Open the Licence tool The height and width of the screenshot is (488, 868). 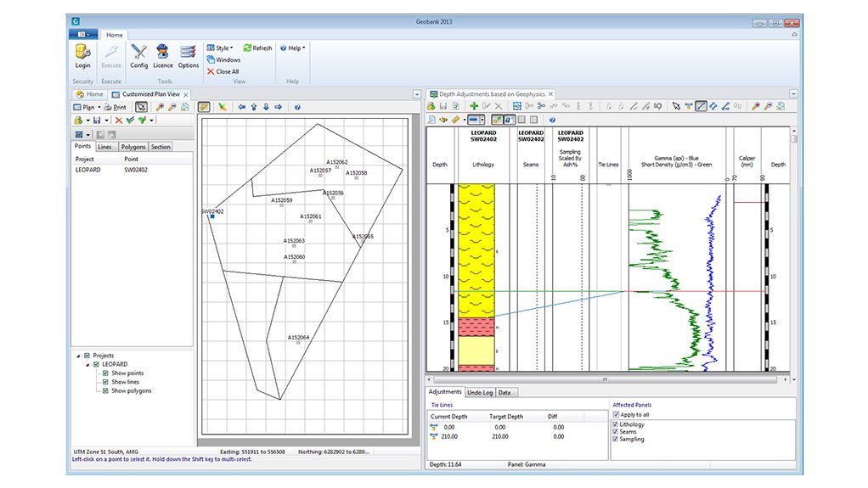(x=163, y=56)
